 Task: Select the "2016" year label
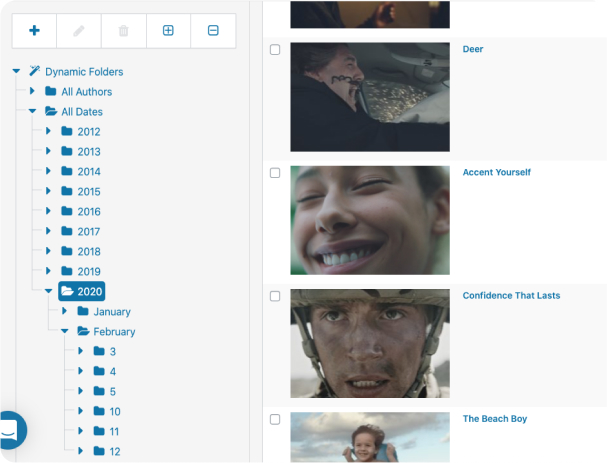point(89,212)
